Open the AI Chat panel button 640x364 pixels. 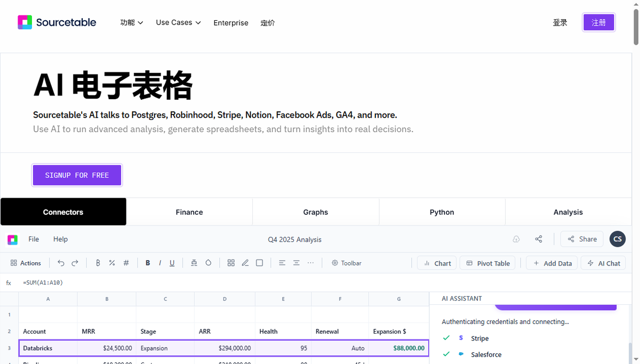603,263
